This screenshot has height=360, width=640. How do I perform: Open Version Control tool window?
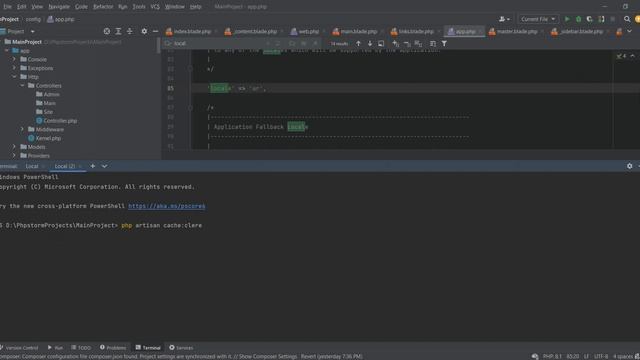[19, 348]
